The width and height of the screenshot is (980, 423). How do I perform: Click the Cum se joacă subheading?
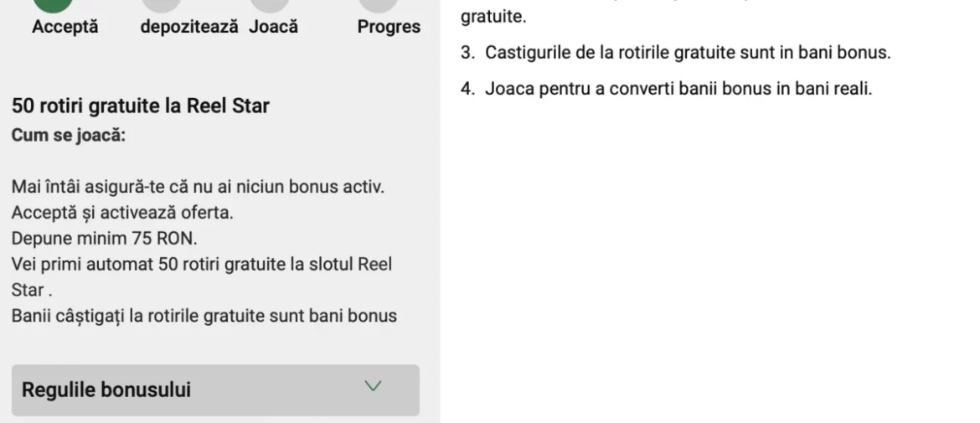pyautogui.click(x=69, y=135)
